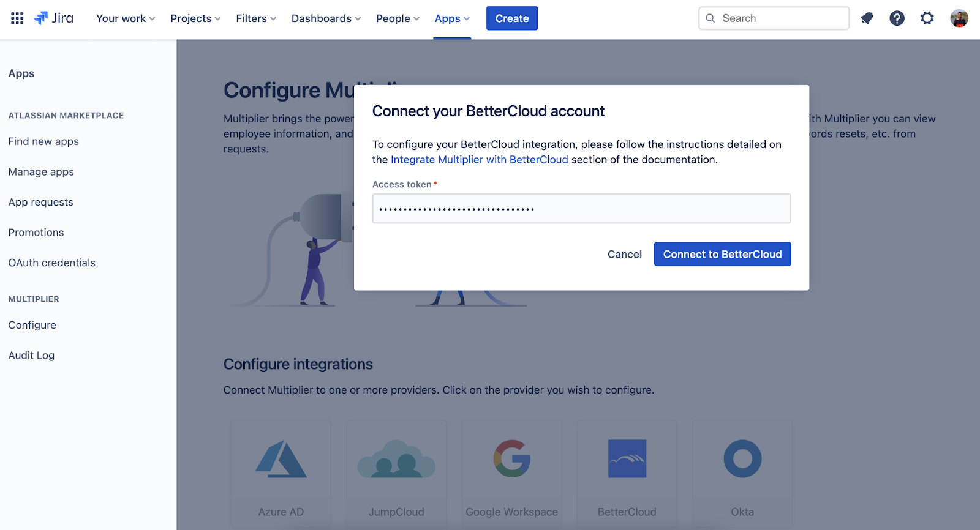Open Integrate Multiplier with BetterCloud link

(480, 160)
